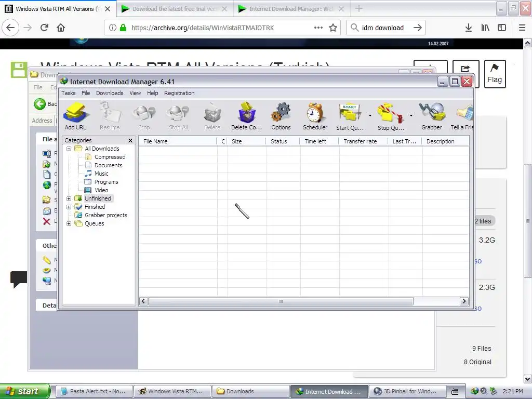Expand the Unfinished category node
Viewport: 532px width, 399px height.
69,198
